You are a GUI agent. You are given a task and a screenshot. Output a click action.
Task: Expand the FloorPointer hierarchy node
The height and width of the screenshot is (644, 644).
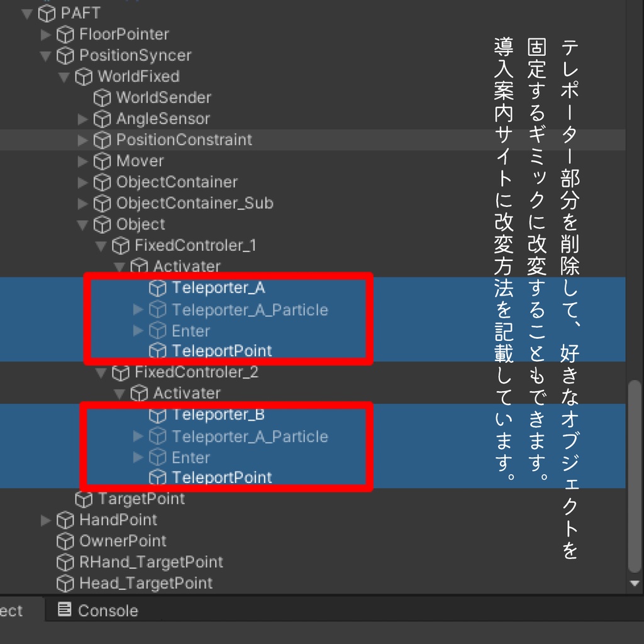tap(45, 34)
